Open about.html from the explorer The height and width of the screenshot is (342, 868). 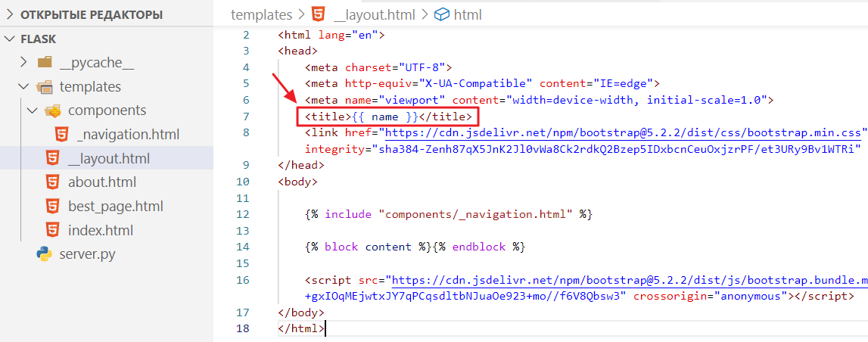pyautogui.click(x=102, y=182)
